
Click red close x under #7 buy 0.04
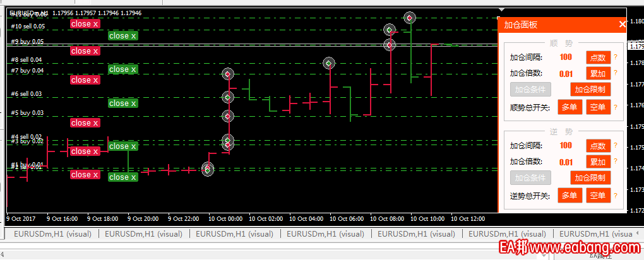pyautogui.click(x=85, y=80)
